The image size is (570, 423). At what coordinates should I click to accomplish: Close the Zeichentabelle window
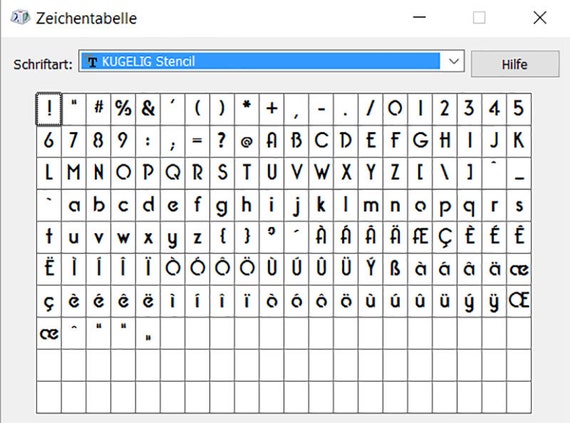540,17
